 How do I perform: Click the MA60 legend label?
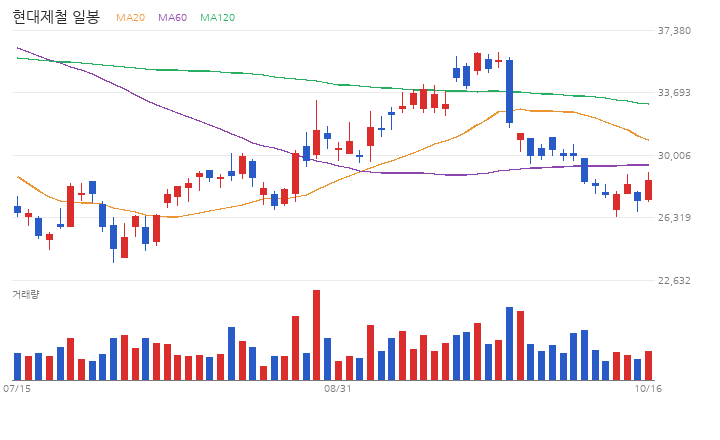[172, 17]
